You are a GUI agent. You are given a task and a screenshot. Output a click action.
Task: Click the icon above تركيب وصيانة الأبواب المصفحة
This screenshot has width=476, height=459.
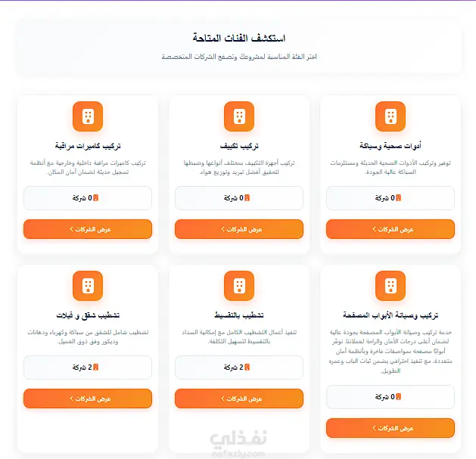pyautogui.click(x=390, y=286)
